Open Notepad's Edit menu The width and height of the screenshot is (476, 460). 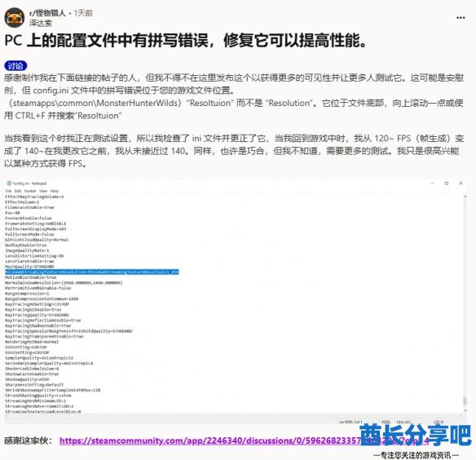pyautogui.click(x=18, y=191)
